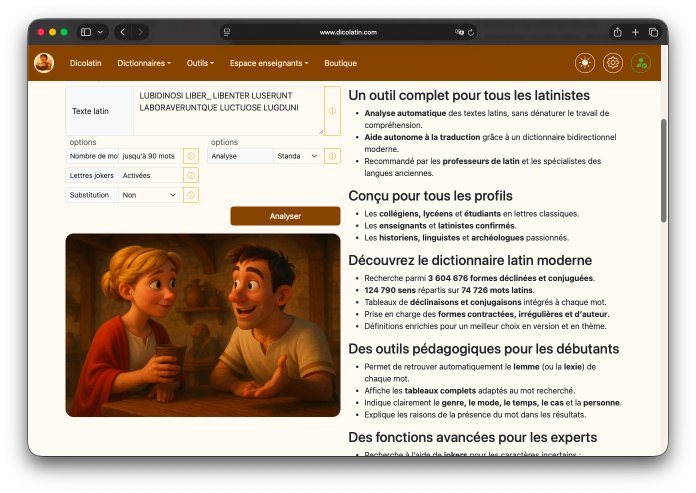The width and height of the screenshot is (696, 493).
Task: Click info icon beside Analyse dropdown
Action: (x=332, y=156)
